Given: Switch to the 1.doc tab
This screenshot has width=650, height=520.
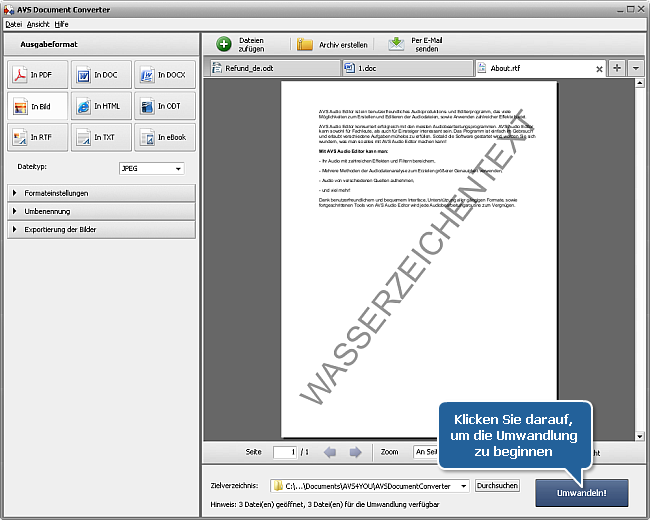Looking at the screenshot, I should click(407, 68).
